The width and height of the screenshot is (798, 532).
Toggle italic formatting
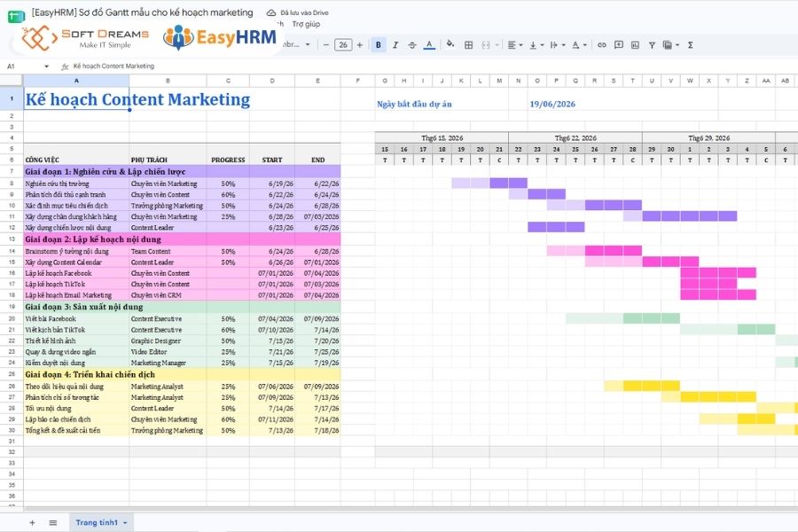(x=395, y=45)
